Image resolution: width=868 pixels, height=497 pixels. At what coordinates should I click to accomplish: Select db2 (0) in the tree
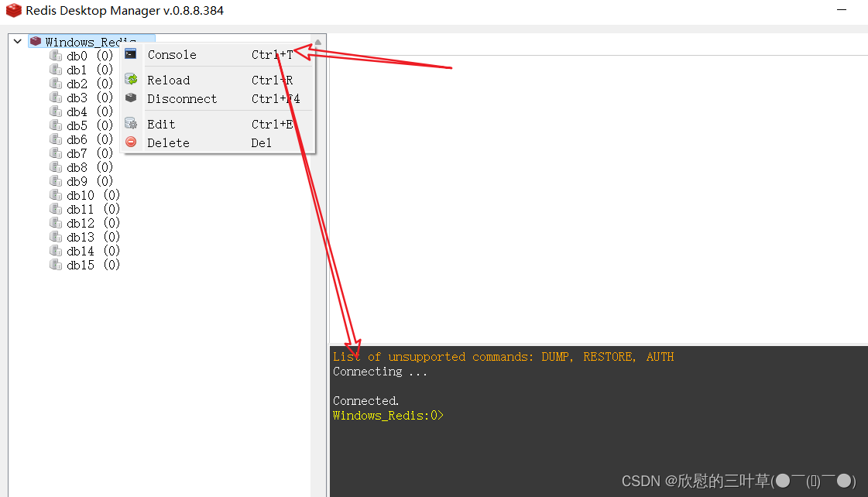pos(90,84)
